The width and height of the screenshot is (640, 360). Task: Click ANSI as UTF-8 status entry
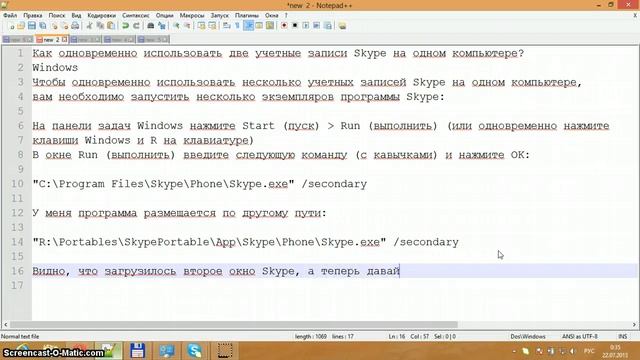pyautogui.click(x=580, y=337)
